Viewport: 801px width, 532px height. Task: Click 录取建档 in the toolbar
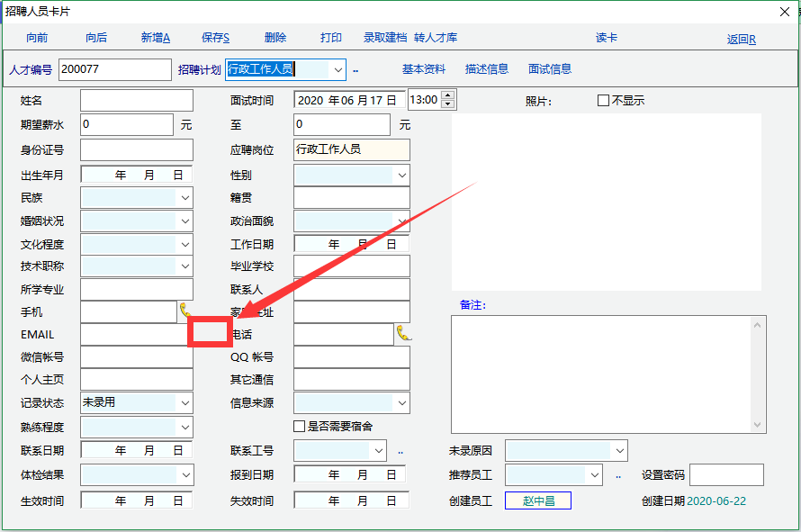click(385, 38)
